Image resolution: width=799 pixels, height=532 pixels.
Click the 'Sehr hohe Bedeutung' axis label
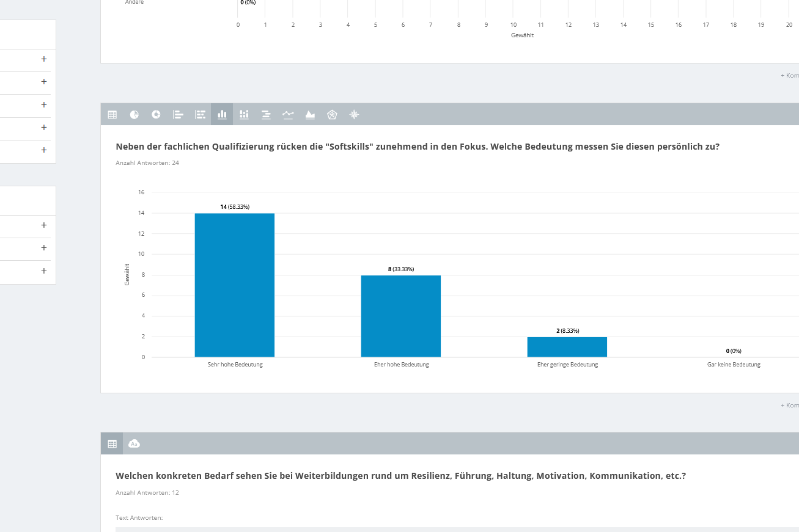click(235, 365)
